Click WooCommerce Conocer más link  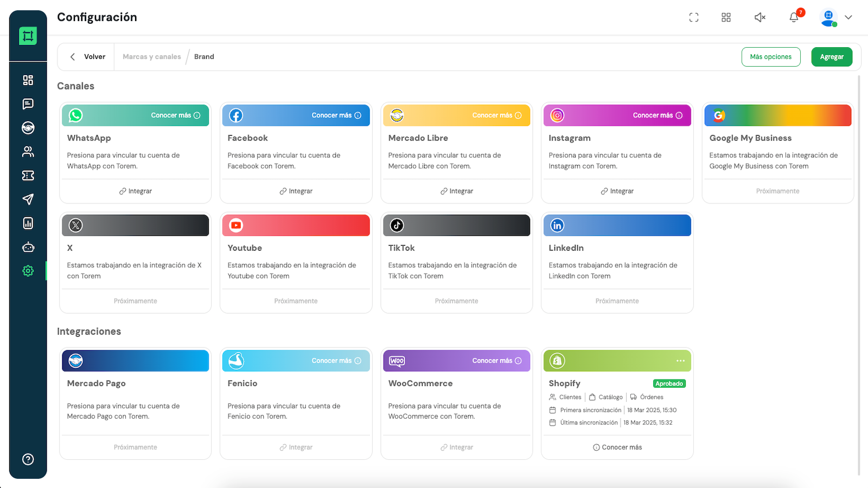[x=497, y=361]
